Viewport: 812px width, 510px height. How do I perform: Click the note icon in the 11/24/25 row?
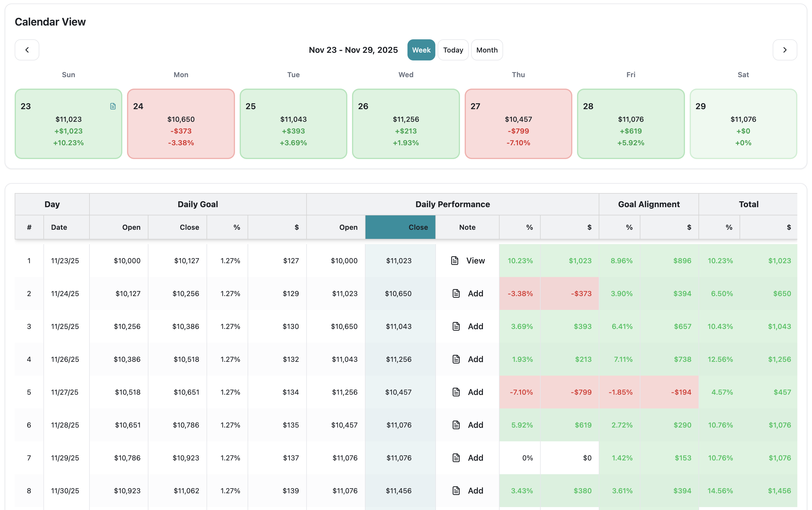456,293
